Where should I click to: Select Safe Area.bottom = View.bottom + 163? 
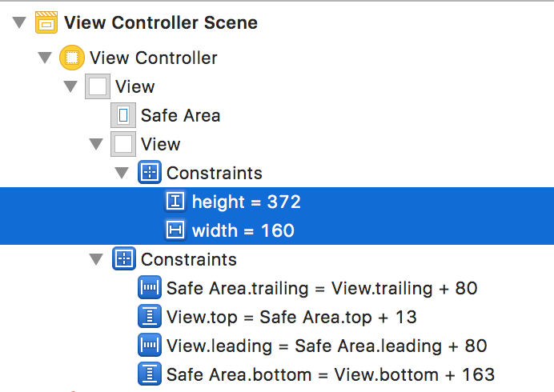coord(331,374)
